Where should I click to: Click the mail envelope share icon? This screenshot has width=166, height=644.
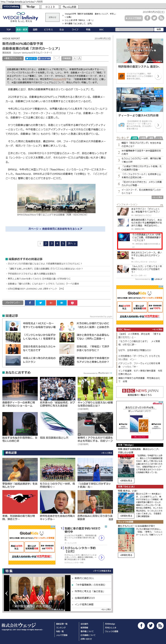tap(57, 58)
